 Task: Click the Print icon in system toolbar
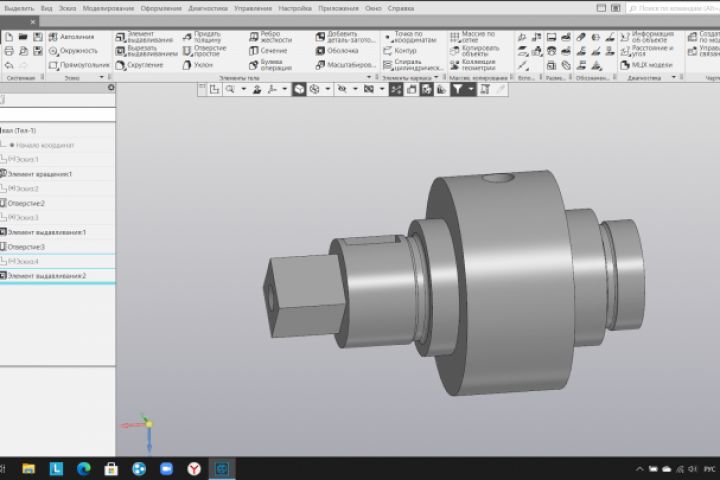(x=9, y=51)
